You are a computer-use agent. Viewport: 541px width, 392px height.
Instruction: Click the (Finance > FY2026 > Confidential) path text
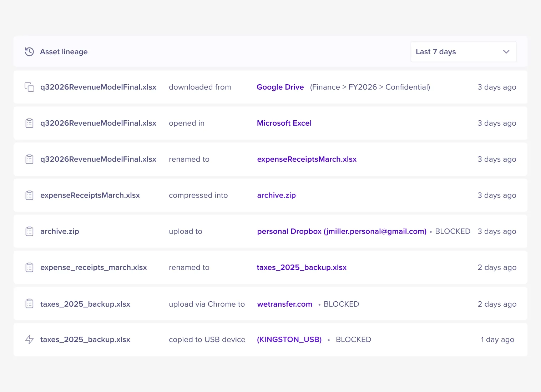click(370, 87)
